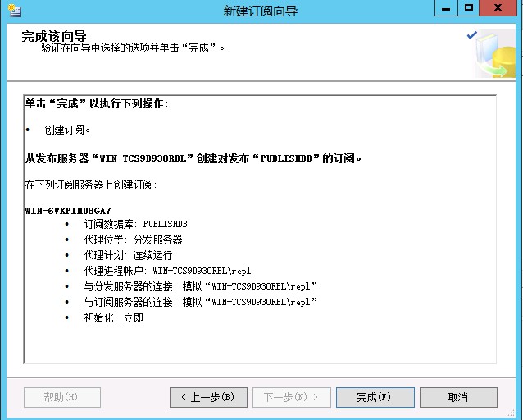Click the 与订阅服务器的连接 line
Image resolution: width=523 pixels, height=420 pixels.
(200, 302)
